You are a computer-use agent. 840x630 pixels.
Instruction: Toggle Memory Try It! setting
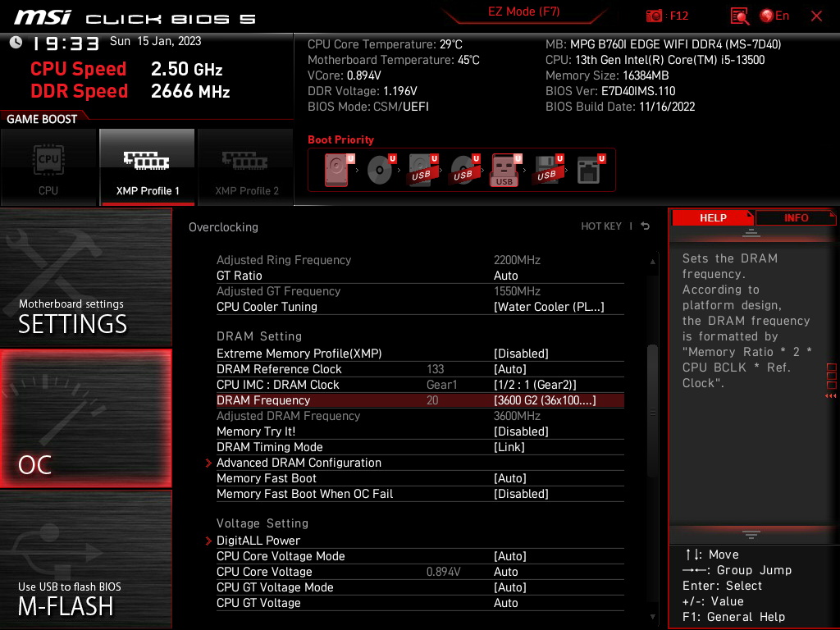pyautogui.click(x=420, y=431)
